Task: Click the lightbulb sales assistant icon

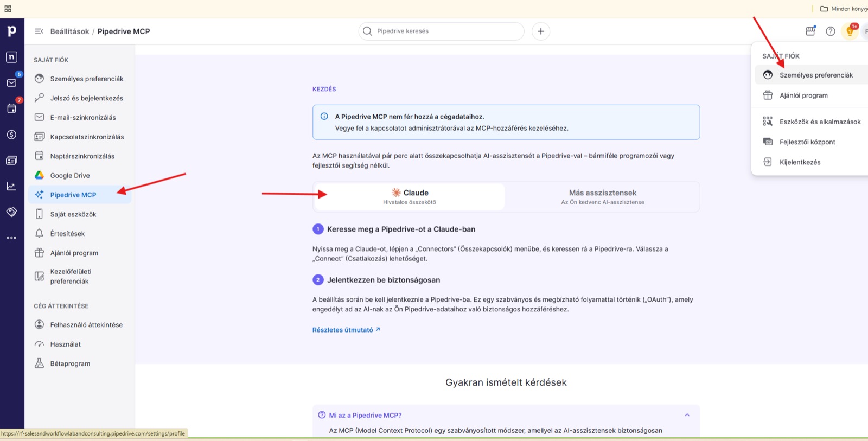Action: click(x=850, y=31)
